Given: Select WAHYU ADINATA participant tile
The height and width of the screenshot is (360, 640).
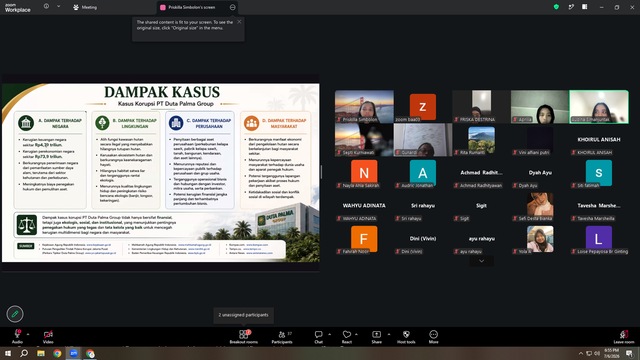Looking at the screenshot, I should (x=364, y=206).
